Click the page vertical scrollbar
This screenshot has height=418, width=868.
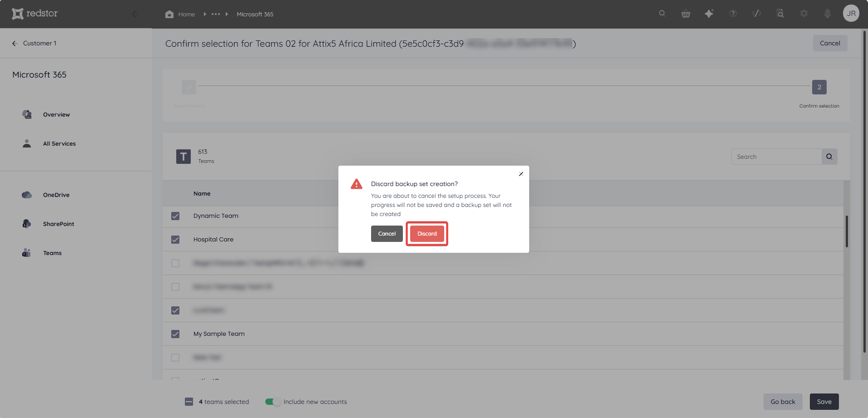pyautogui.click(x=864, y=191)
